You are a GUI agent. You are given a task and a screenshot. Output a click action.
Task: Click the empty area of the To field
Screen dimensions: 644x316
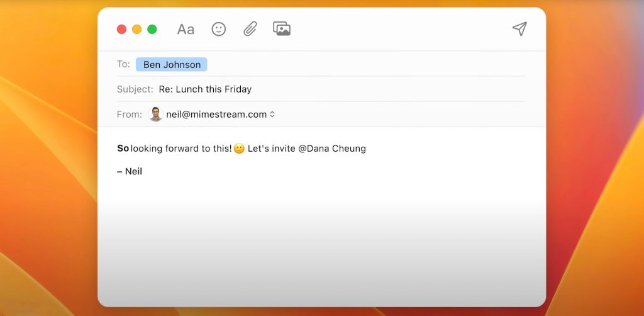coord(365,65)
